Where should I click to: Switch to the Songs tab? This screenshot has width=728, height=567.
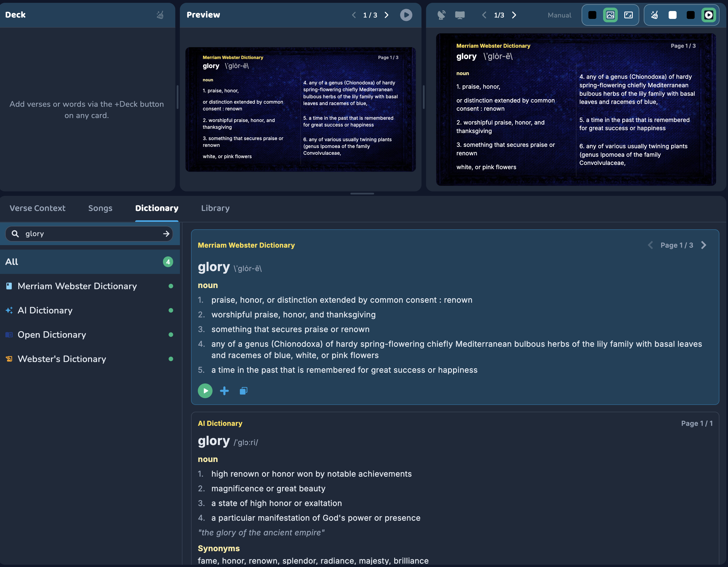coord(100,208)
